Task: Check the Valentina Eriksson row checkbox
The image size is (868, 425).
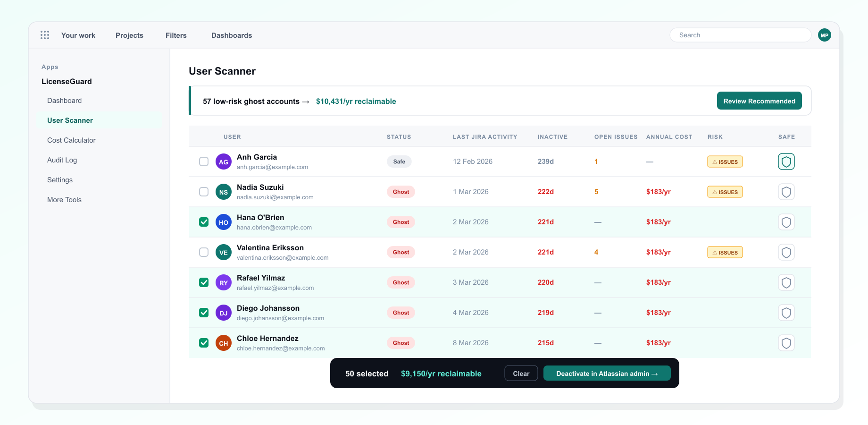Action: pos(204,252)
